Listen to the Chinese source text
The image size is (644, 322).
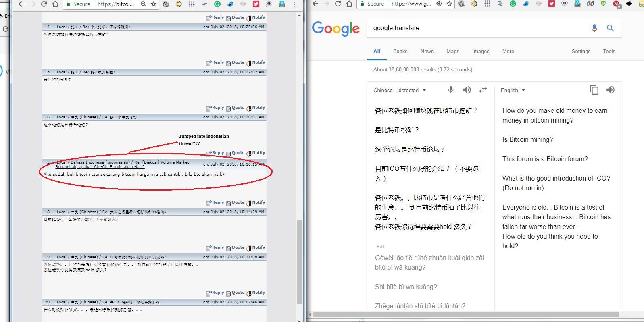coord(467,90)
